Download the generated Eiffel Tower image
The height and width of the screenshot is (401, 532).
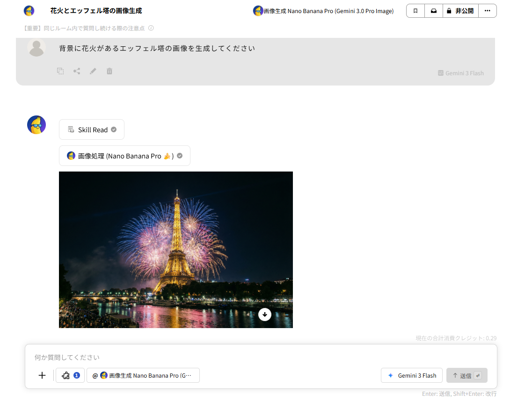pyautogui.click(x=265, y=315)
